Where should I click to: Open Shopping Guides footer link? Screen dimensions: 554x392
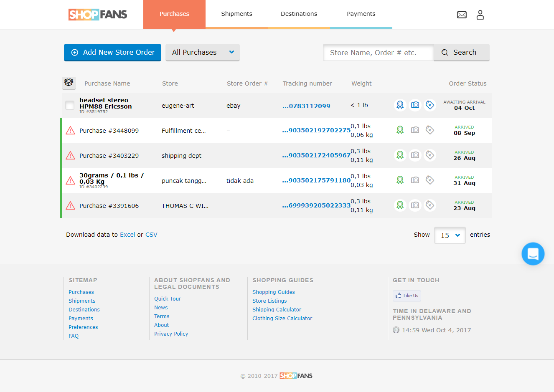tap(274, 292)
